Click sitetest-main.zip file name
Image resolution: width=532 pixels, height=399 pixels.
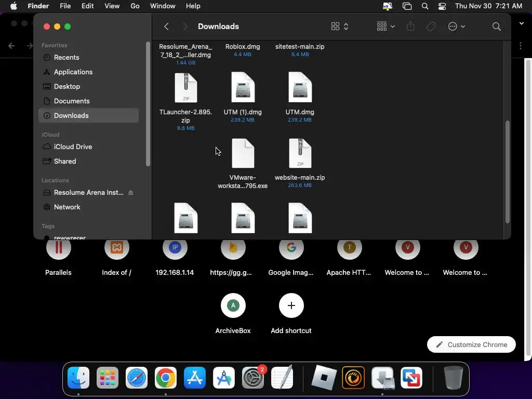tap(300, 46)
